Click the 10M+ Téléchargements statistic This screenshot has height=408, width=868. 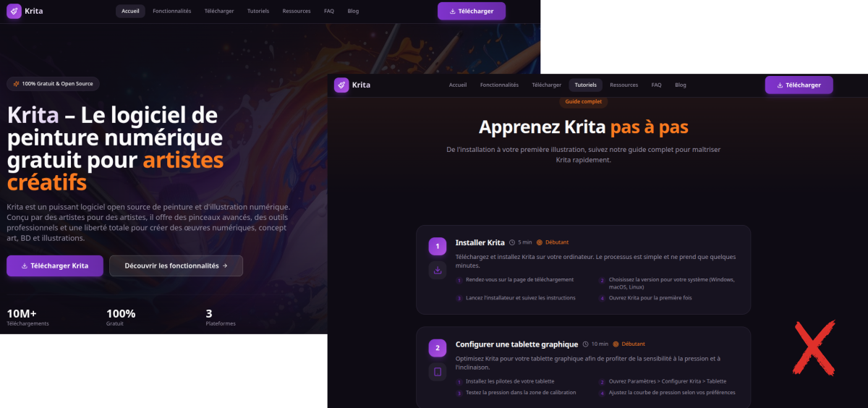(28, 317)
